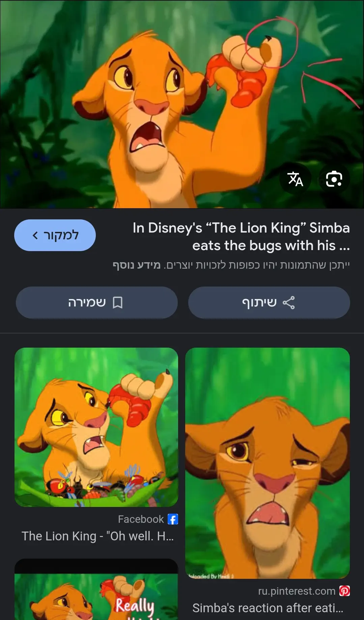Open the מידע נוסף more info link
This screenshot has height=620, width=364.
(137, 265)
